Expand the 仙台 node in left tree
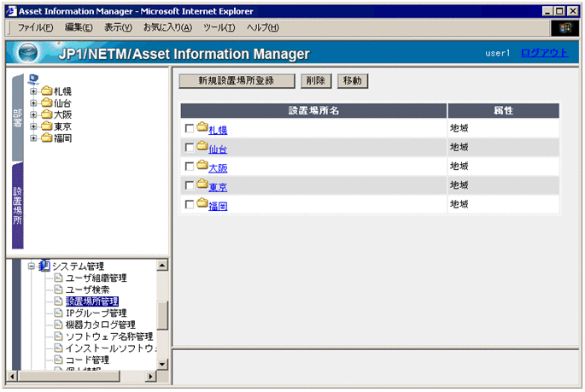Viewport: 585px width, 392px height. coord(34,103)
